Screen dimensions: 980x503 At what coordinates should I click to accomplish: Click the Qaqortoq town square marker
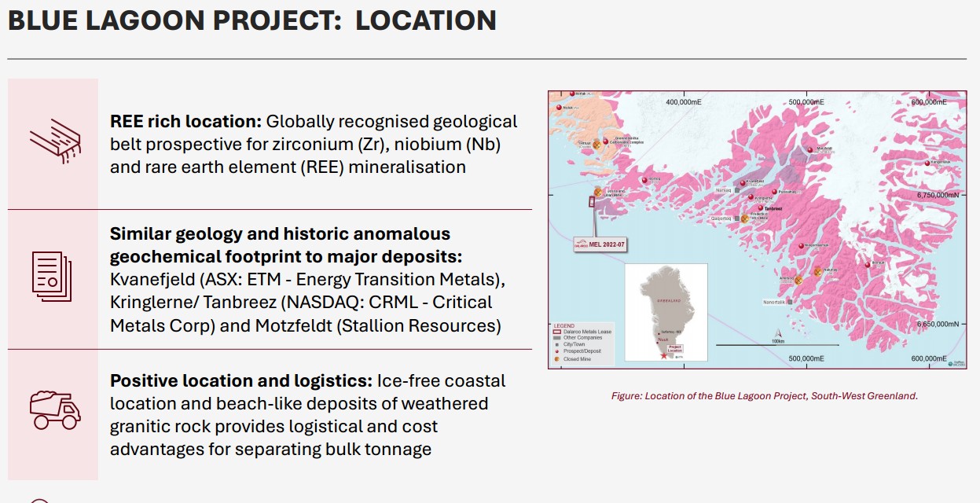point(736,218)
